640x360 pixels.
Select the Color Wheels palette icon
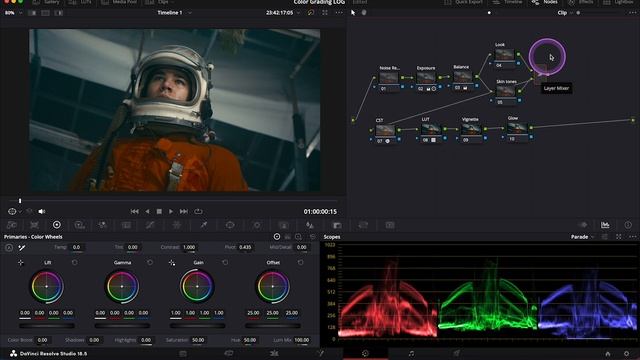[57, 225]
